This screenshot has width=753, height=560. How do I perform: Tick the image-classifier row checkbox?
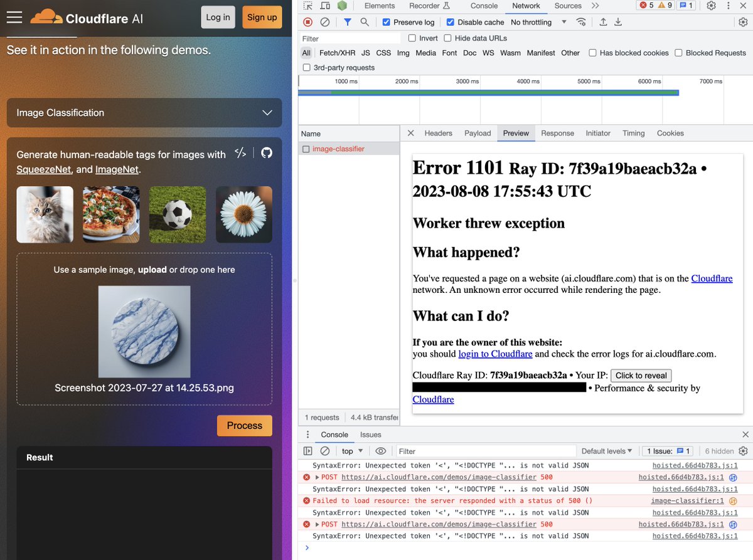(306, 149)
